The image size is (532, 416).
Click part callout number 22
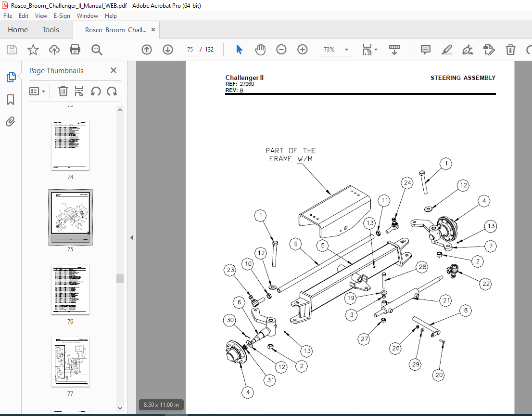tap(486, 284)
